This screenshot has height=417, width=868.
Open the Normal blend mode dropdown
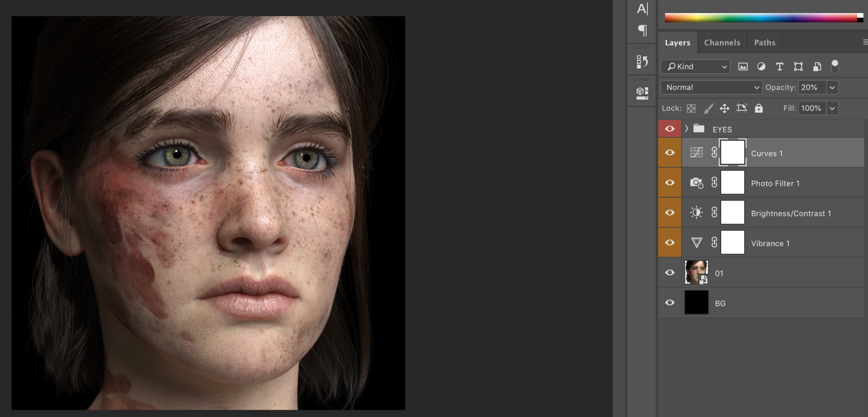711,87
